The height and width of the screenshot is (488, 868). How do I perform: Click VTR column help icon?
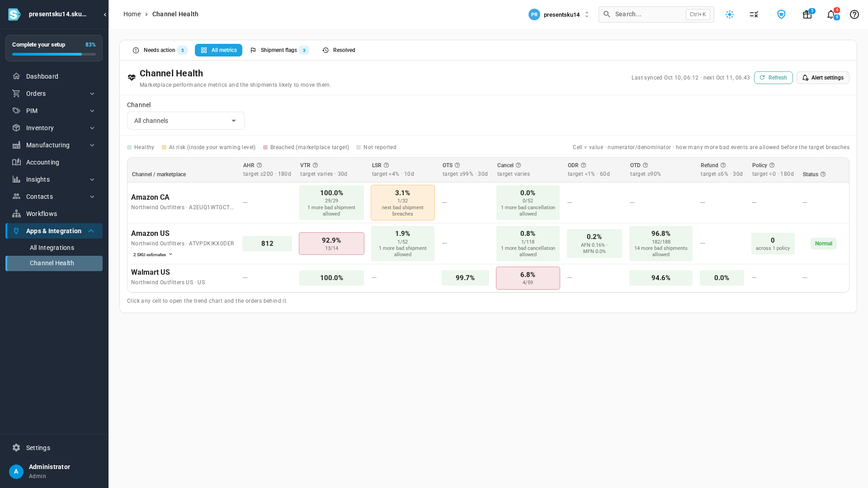click(x=316, y=165)
